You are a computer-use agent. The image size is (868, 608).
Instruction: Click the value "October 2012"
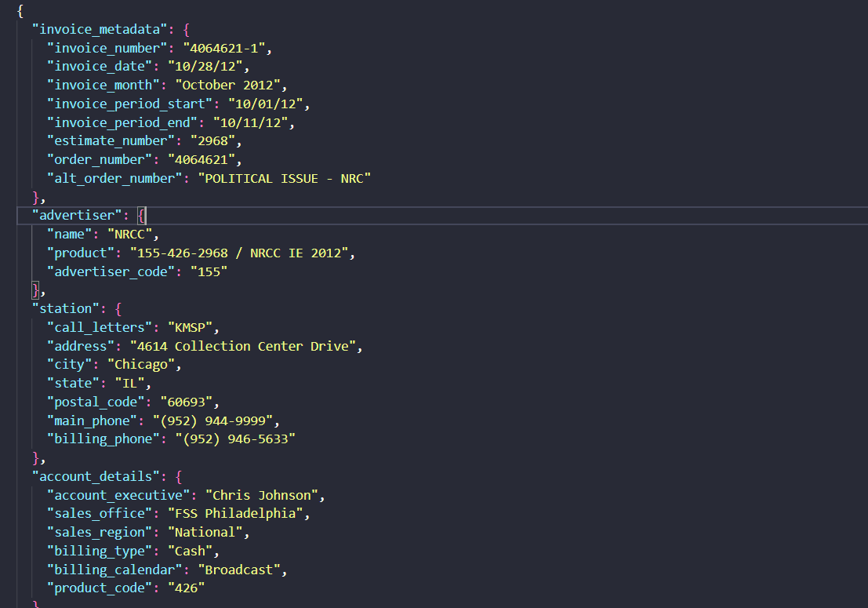(x=228, y=86)
